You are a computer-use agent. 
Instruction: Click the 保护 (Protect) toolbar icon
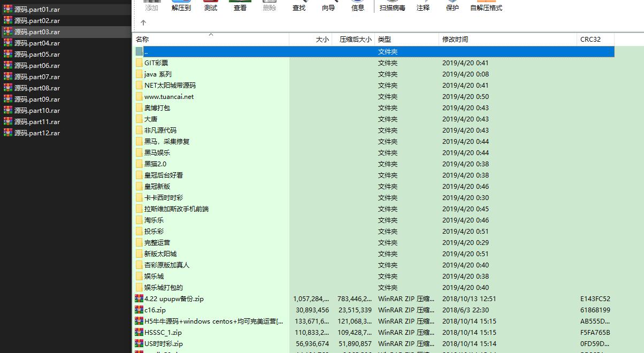pyautogui.click(x=452, y=6)
